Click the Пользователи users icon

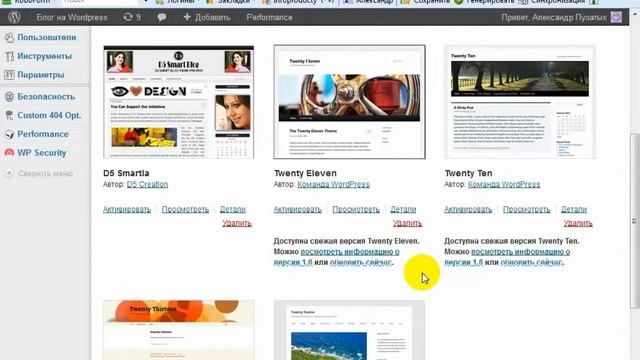click(x=9, y=38)
